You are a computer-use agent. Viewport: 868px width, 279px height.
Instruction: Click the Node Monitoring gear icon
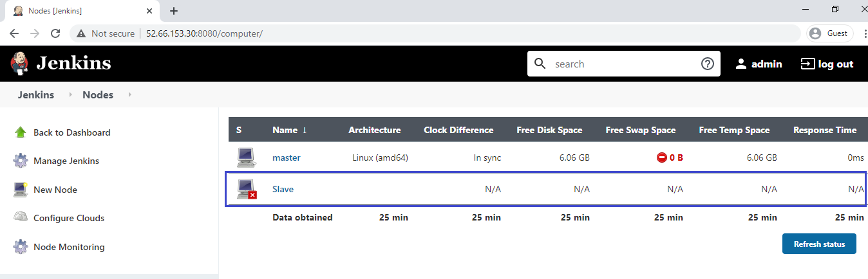21,247
